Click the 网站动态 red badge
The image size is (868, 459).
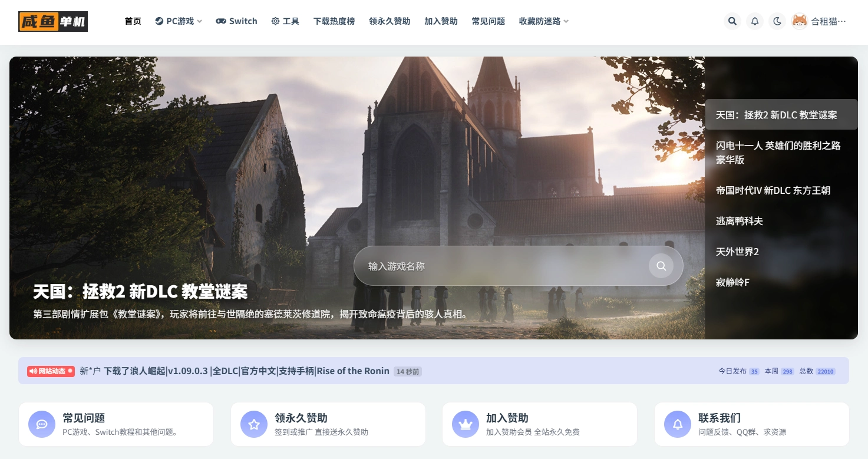[51, 371]
